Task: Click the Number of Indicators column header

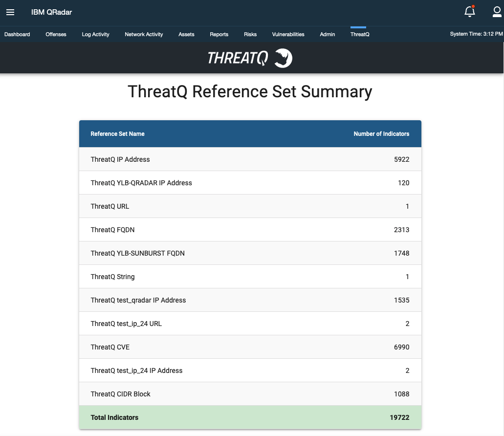Action: click(x=381, y=133)
